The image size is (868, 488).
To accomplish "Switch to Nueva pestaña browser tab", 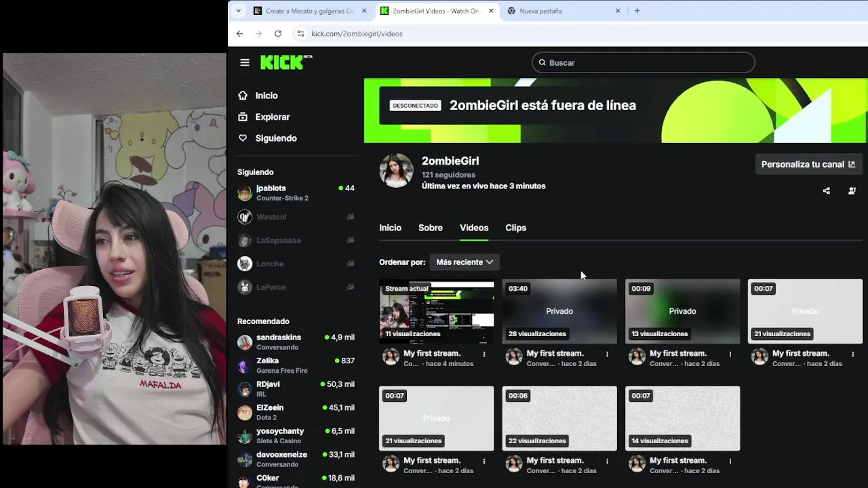I will pos(563,11).
